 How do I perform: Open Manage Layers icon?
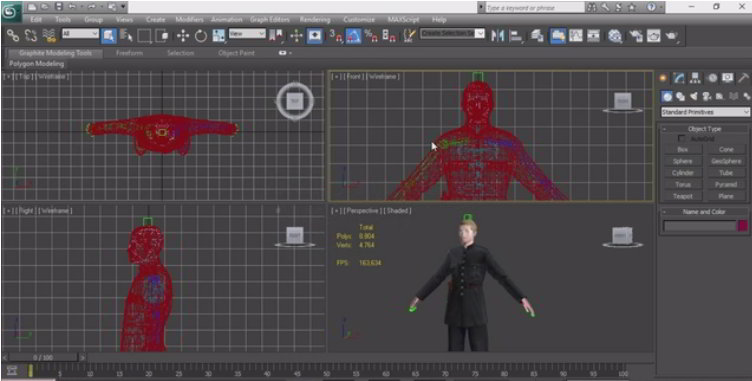(538, 36)
